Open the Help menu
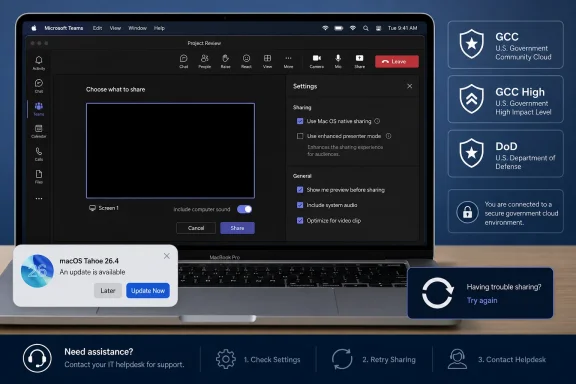This screenshot has width=576, height=384. point(159,28)
